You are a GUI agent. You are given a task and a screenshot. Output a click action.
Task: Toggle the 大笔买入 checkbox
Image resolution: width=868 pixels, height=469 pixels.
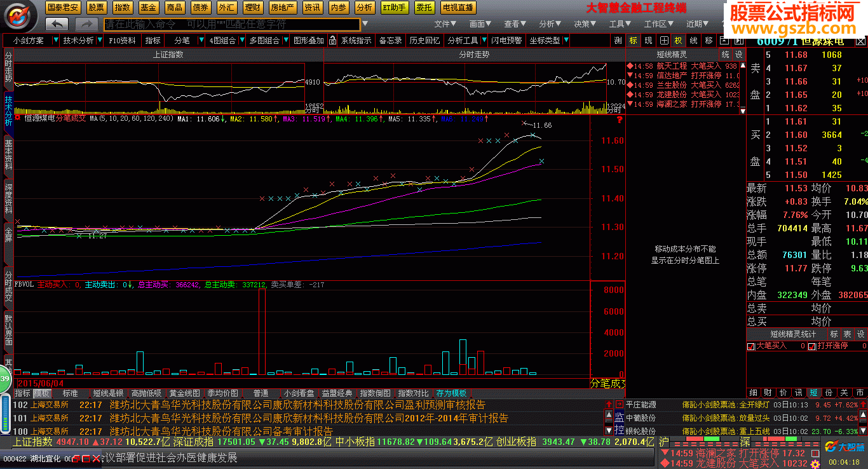pos(751,346)
